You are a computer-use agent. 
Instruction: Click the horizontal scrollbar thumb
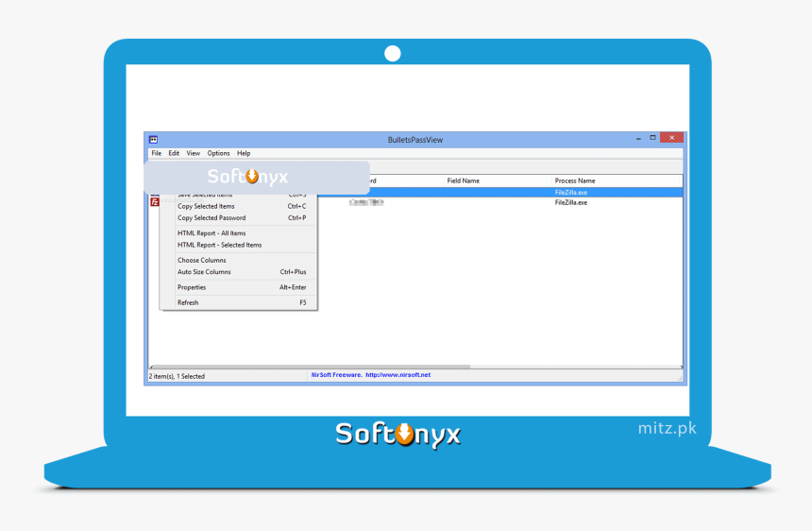(312, 367)
